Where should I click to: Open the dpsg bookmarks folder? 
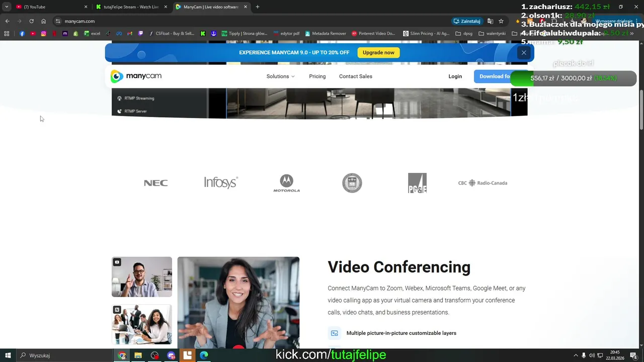[464, 34]
